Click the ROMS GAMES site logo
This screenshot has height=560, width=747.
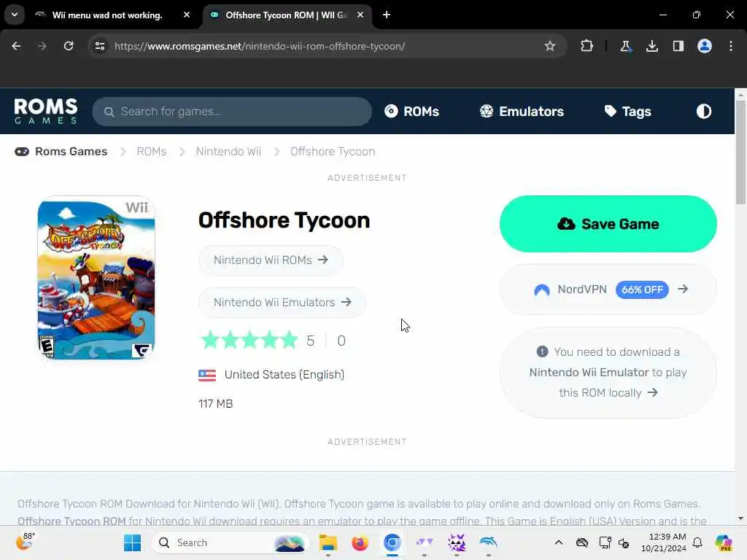pyautogui.click(x=46, y=111)
